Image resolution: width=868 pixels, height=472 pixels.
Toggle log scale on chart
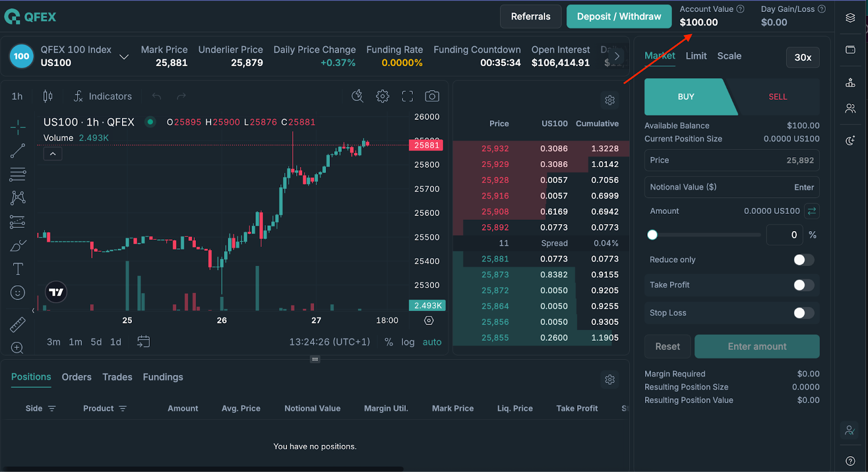click(408, 342)
